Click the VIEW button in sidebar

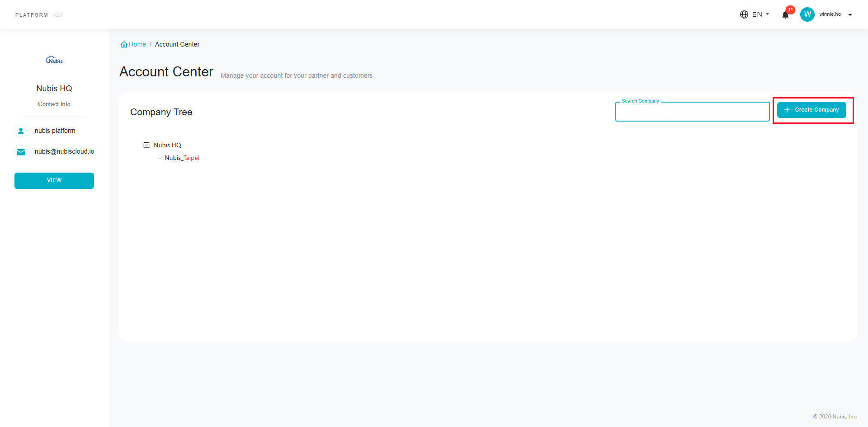pos(54,181)
